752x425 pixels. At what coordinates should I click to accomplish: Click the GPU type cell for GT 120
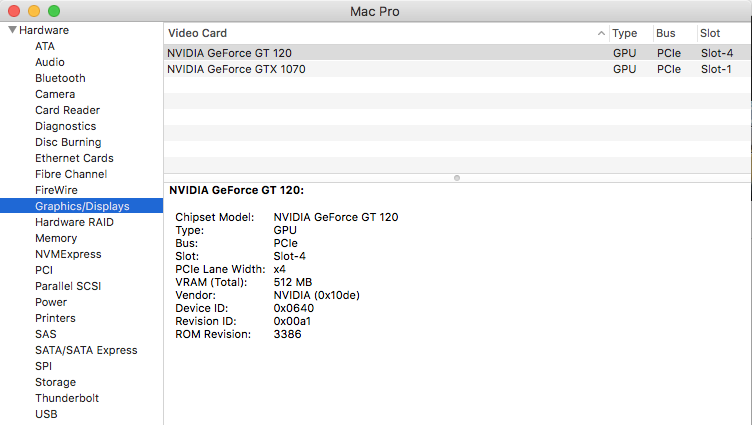(x=624, y=53)
